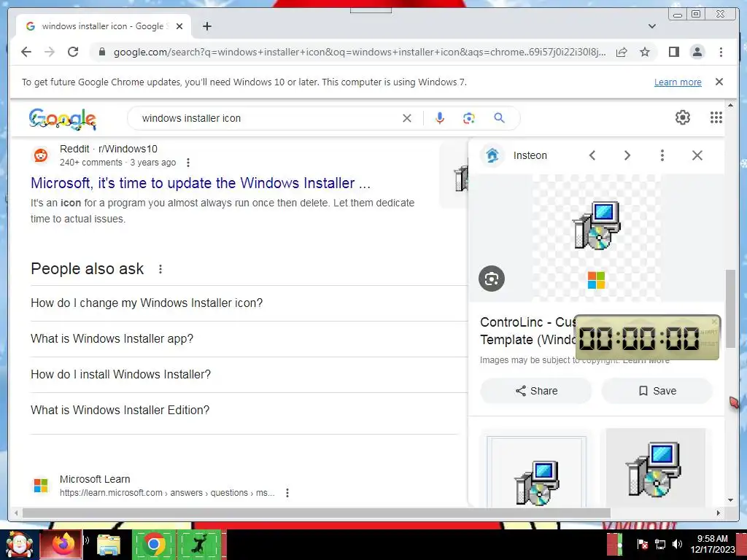Expand What is Windows Installer app

[x=249, y=338]
